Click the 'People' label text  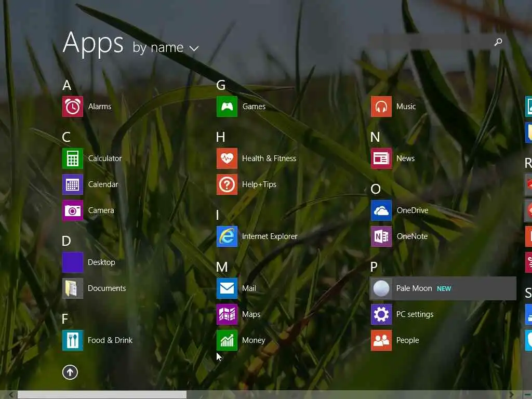tap(408, 340)
